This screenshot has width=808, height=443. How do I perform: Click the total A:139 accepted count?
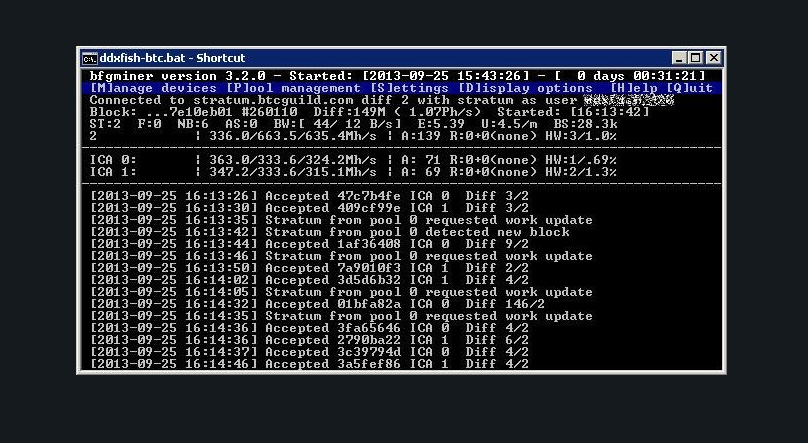pyautogui.click(x=420, y=136)
